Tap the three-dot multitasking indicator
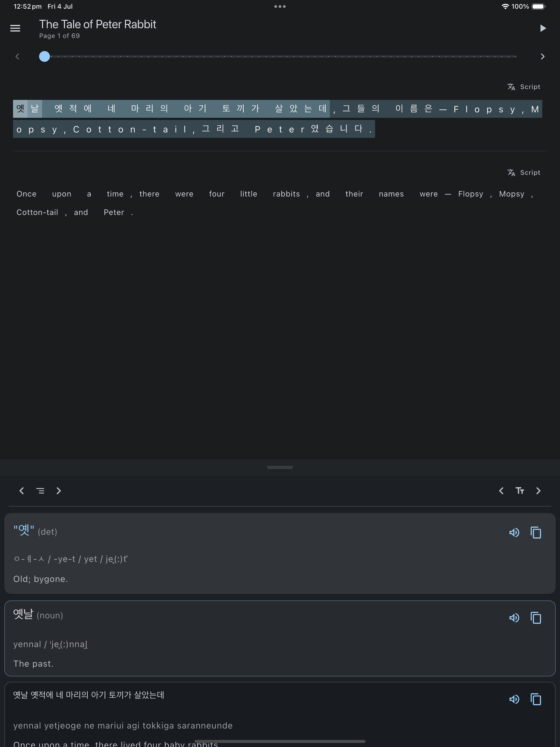The height and width of the screenshot is (747, 560). coord(280,7)
